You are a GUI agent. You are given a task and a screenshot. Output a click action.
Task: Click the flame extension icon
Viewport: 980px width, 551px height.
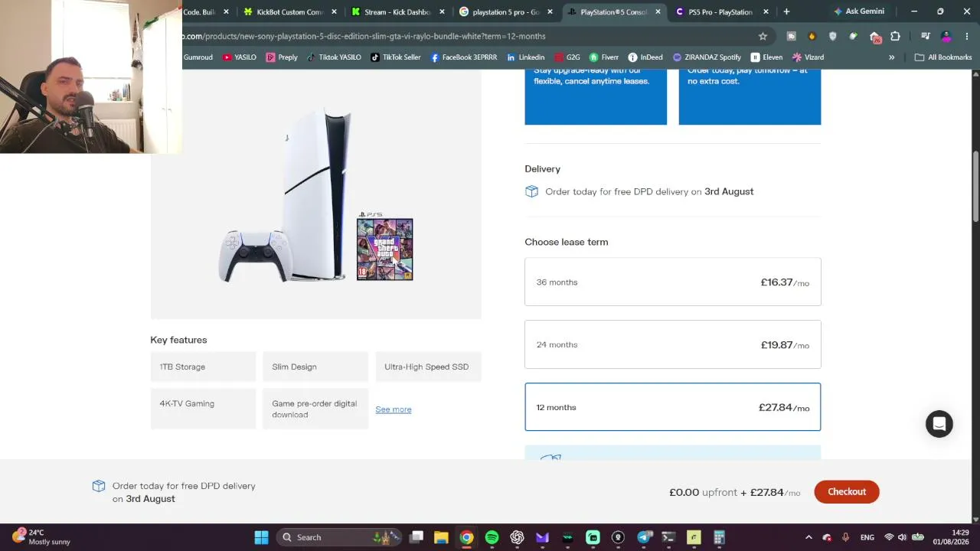pos(812,36)
